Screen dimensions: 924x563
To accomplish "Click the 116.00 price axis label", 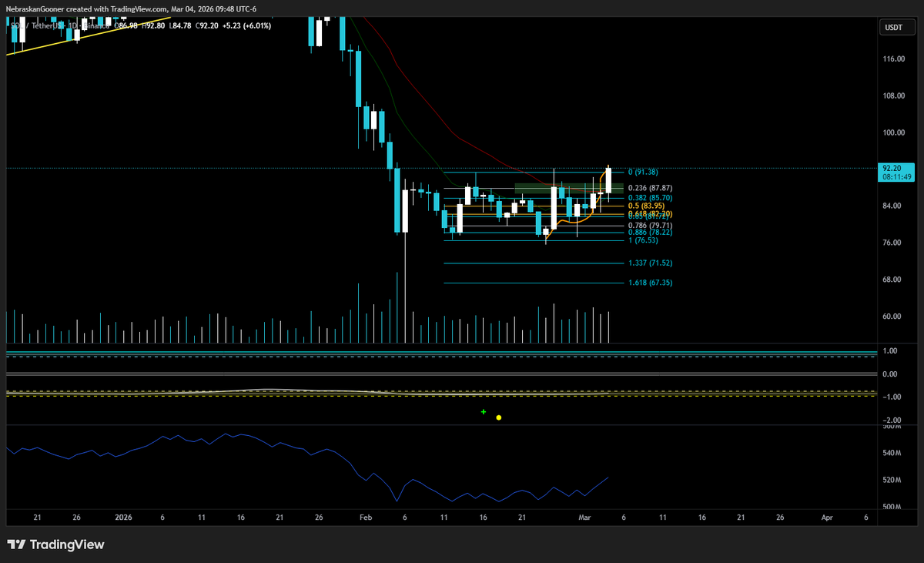I will [894, 59].
